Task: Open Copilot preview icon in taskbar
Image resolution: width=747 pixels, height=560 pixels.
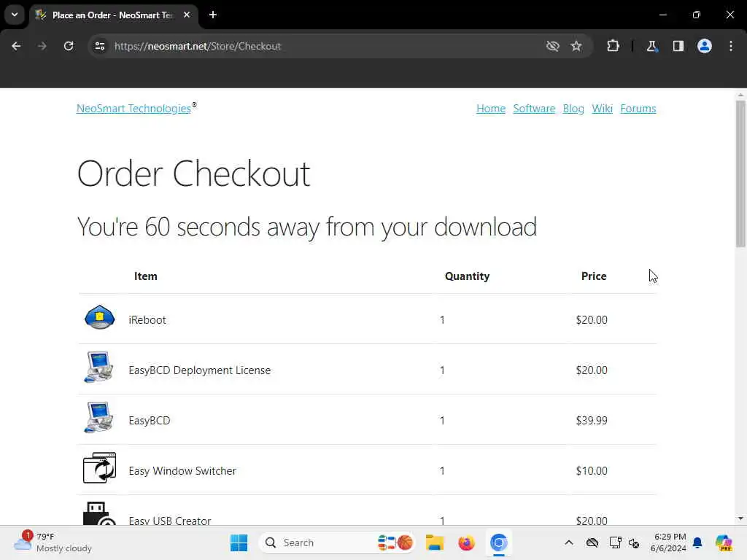Action: 724,542
